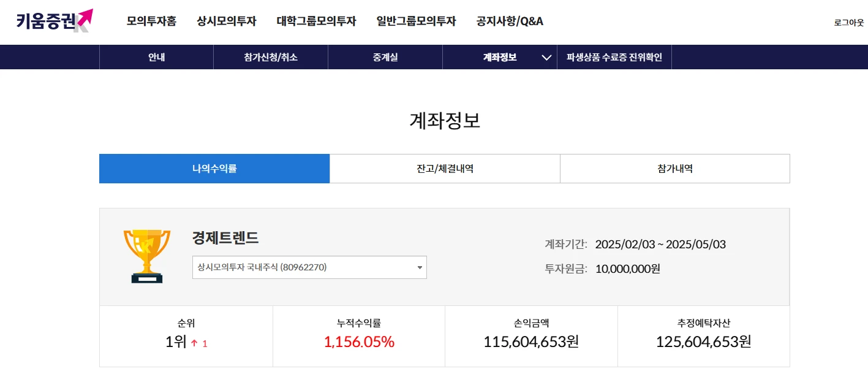The height and width of the screenshot is (374, 868).
Task: Switch to the 잔고/체결내역 tab
Action: pyautogui.click(x=444, y=168)
